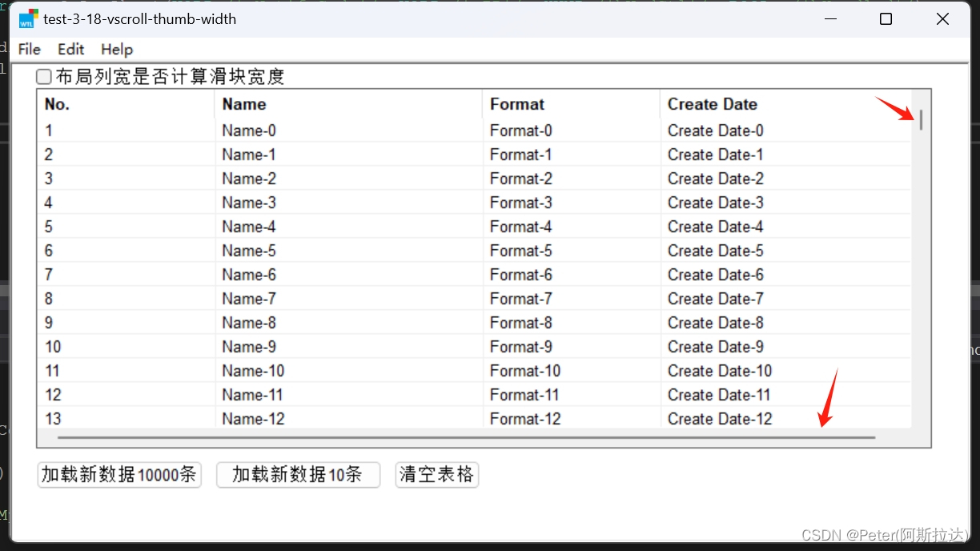980x551 pixels.
Task: Click the Format-7 cell
Action: (572, 299)
